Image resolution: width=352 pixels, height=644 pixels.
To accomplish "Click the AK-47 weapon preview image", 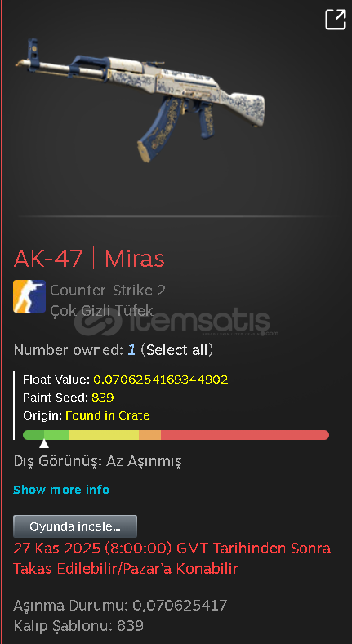I will click(x=140, y=100).
